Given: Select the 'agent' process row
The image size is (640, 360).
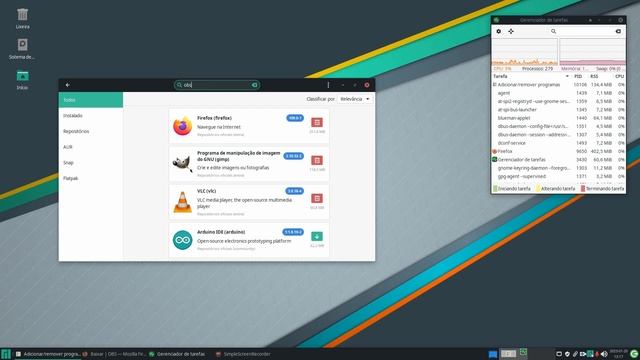Looking at the screenshot, I should [558, 93].
